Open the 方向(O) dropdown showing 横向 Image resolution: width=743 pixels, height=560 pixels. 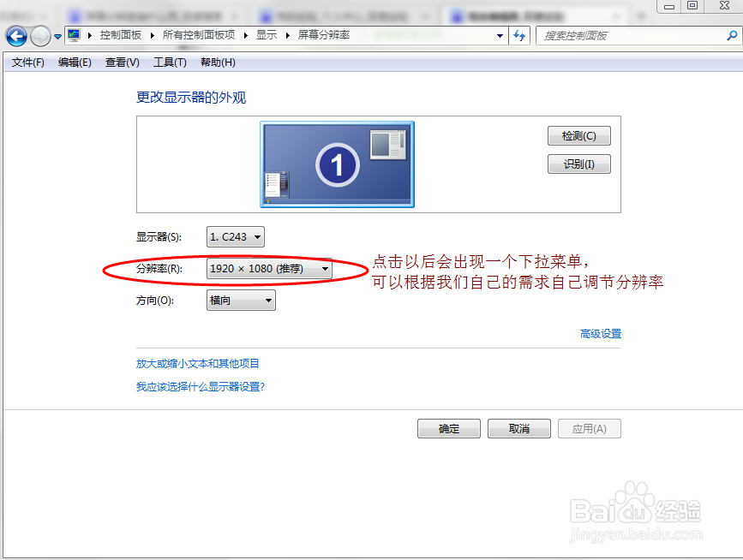pos(241,300)
